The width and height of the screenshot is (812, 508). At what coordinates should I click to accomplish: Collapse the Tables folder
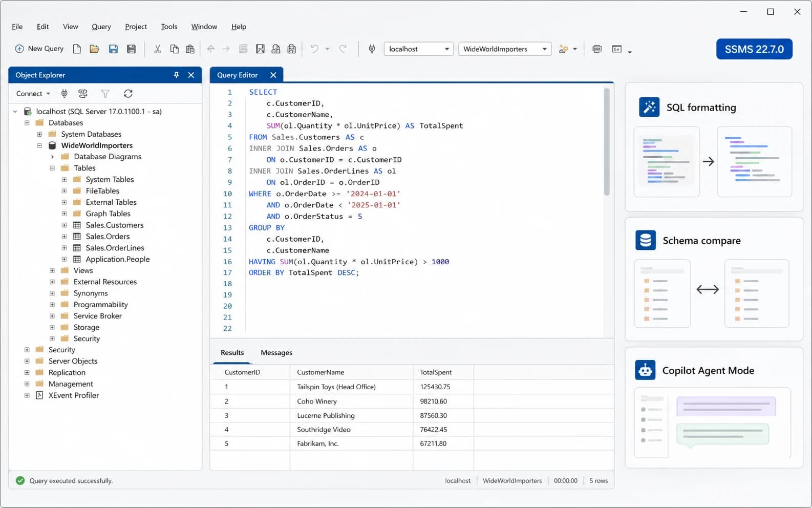point(52,168)
